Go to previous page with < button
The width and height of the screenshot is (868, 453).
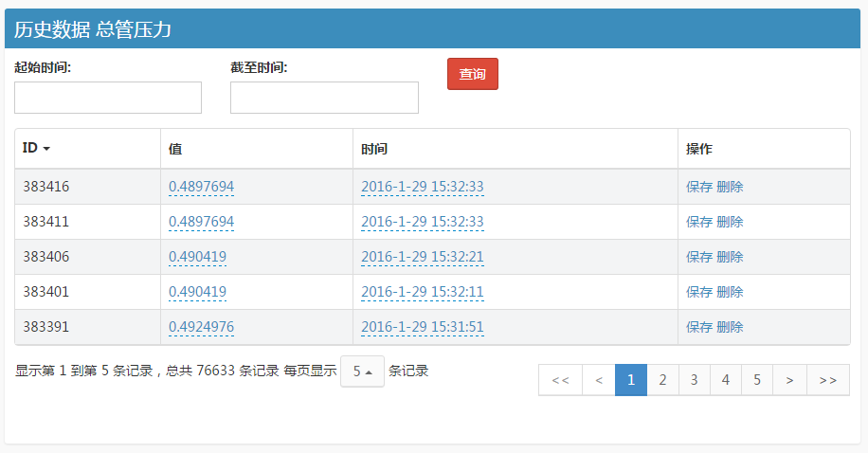599,380
